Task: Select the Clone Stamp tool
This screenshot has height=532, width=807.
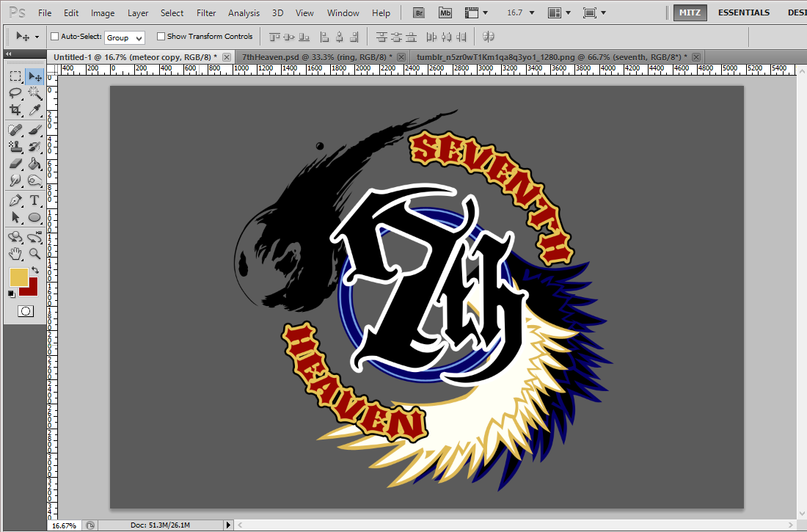Action: tap(15, 147)
